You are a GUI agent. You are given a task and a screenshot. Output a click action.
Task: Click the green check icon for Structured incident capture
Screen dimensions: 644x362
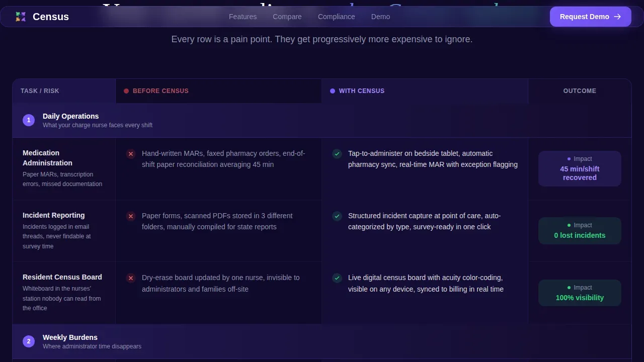337,216
